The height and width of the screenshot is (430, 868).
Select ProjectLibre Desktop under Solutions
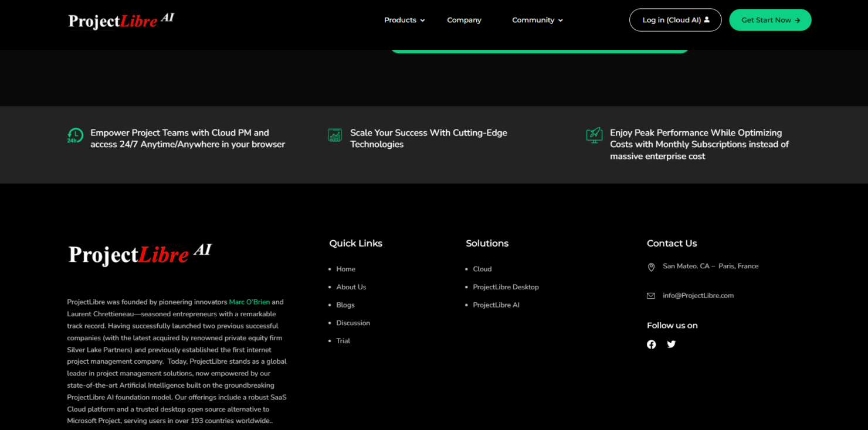click(x=506, y=286)
